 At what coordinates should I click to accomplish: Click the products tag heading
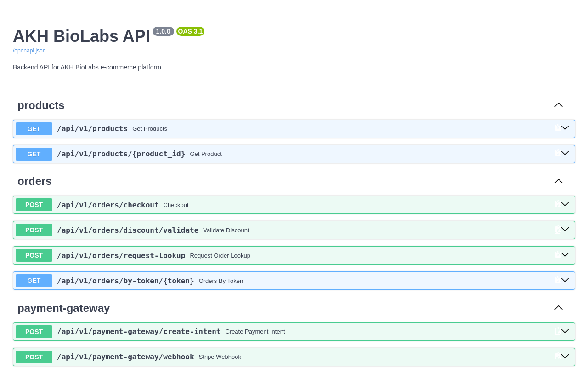pos(41,105)
